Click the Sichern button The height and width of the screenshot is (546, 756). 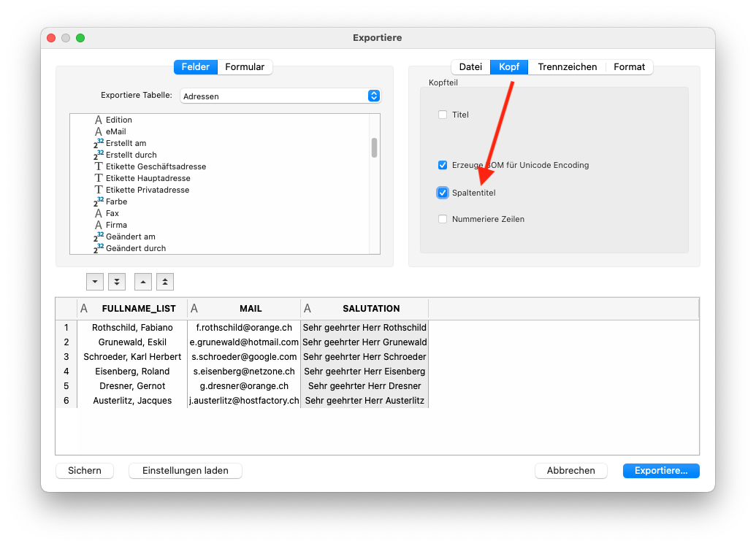[x=85, y=471]
